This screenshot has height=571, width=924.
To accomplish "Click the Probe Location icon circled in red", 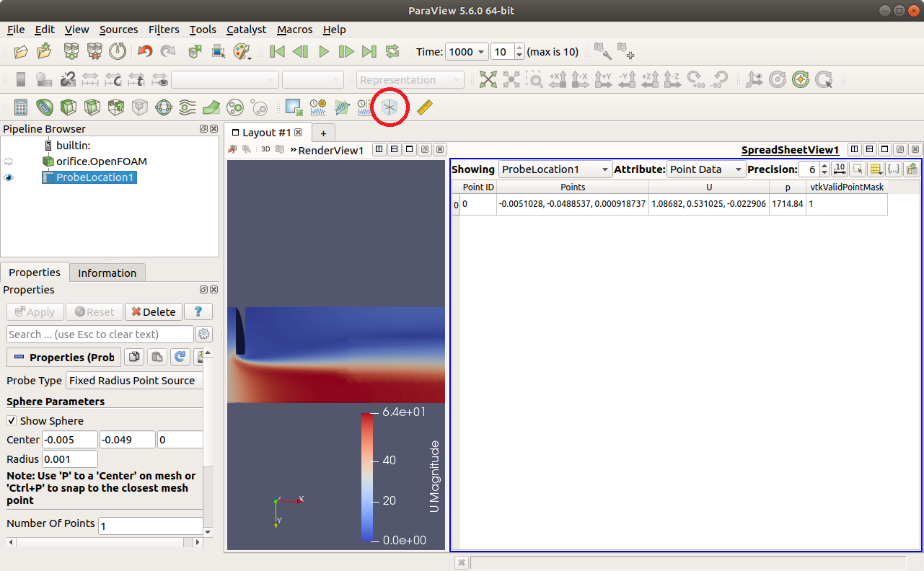I will [x=390, y=108].
